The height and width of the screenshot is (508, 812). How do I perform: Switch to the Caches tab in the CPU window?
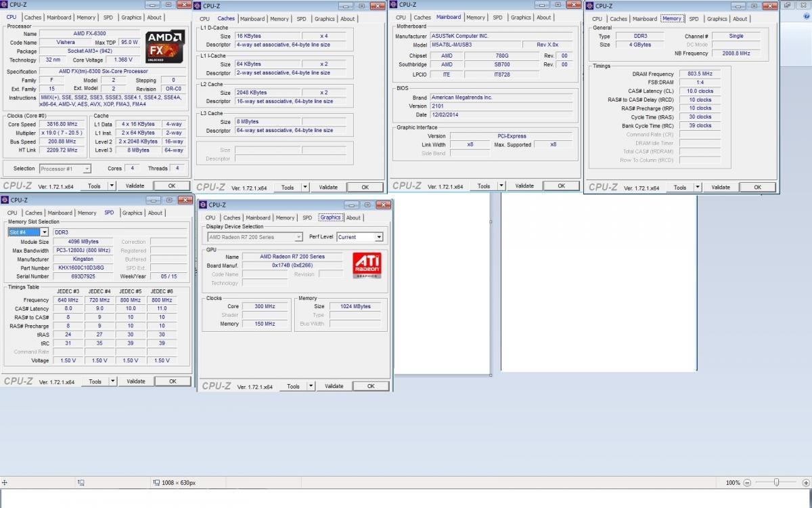click(x=33, y=18)
